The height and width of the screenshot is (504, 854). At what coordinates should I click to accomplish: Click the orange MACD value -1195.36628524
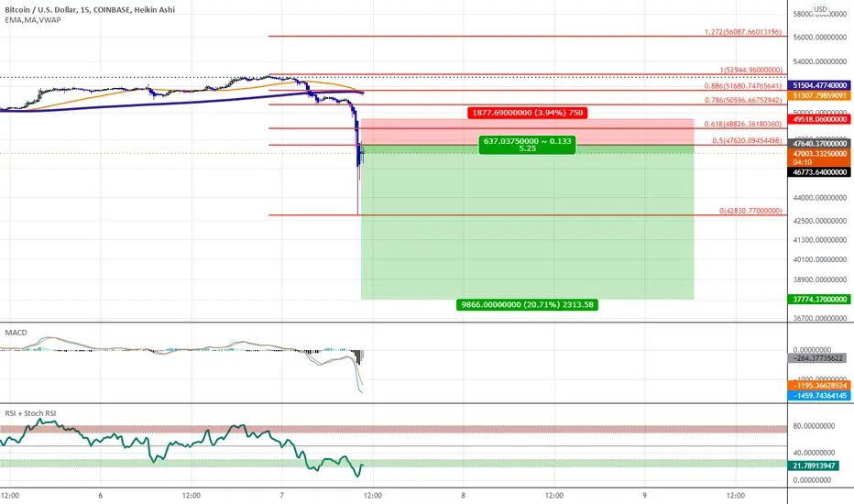(x=820, y=386)
